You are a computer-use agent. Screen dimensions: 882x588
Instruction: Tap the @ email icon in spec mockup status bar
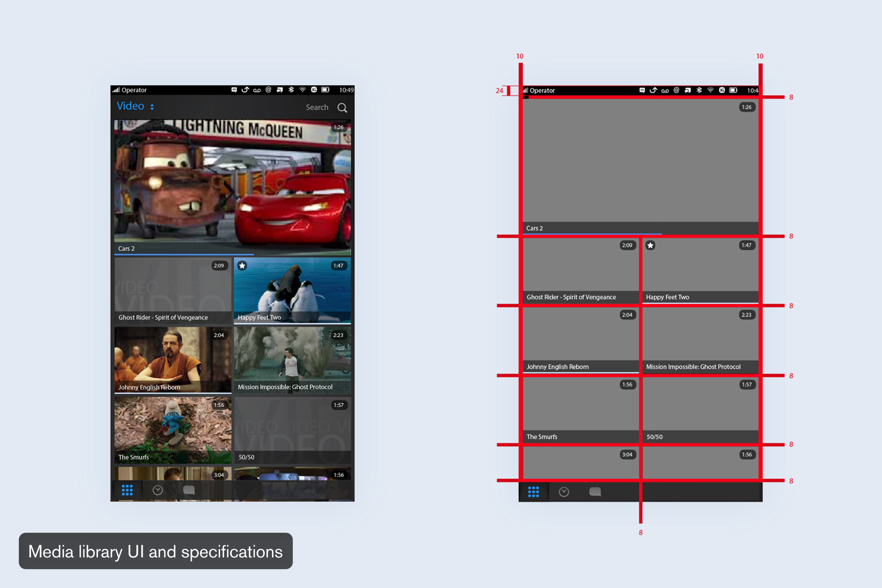676,90
